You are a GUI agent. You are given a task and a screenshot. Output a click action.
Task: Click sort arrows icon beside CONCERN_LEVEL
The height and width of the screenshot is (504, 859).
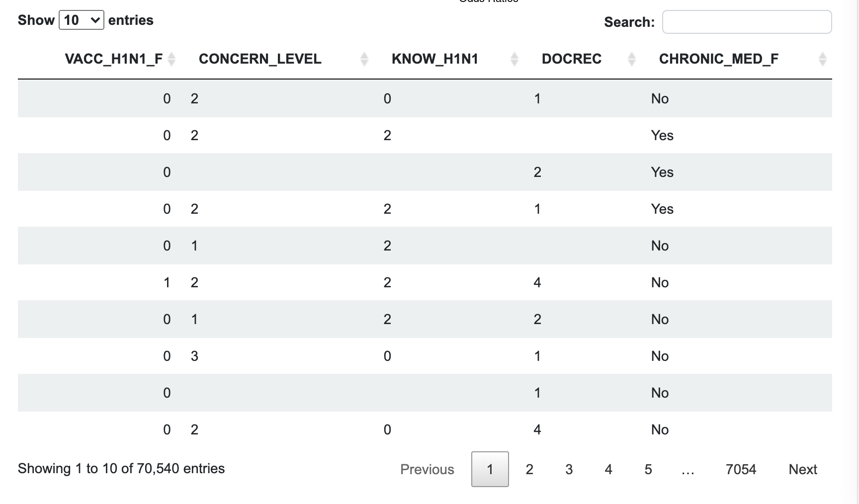point(364,59)
